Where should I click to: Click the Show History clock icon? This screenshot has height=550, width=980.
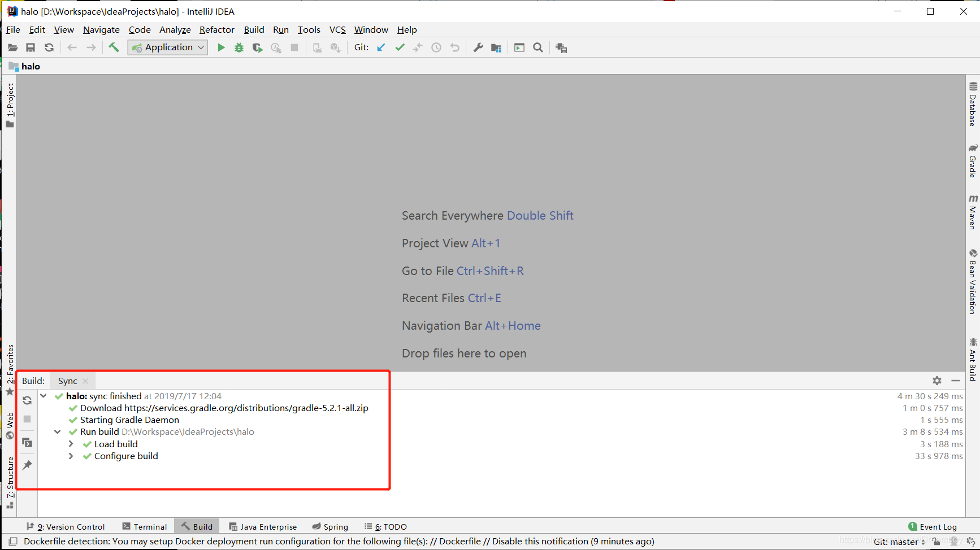click(x=436, y=48)
